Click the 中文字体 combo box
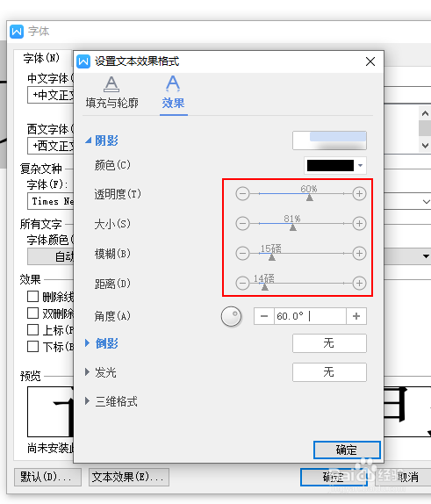The width and height of the screenshot is (431, 504). tap(51, 95)
